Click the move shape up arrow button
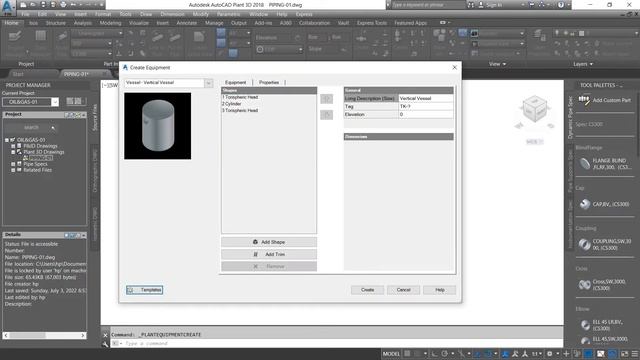The height and width of the screenshot is (360, 640). 327,99
